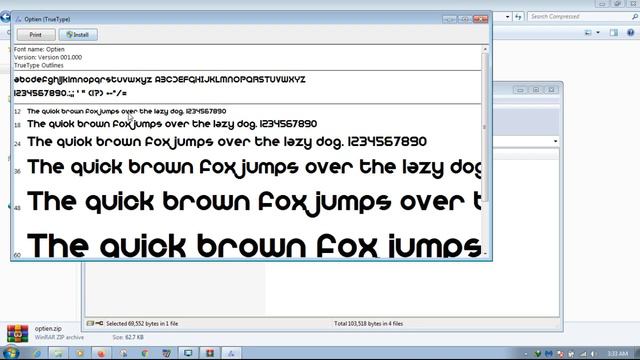Minimize the WinRAR archive window

[520, 90]
